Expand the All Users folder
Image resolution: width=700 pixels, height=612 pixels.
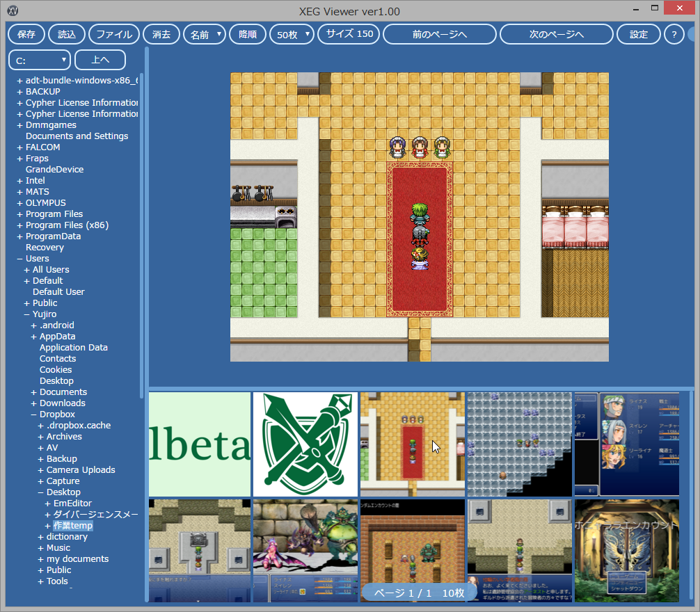(x=26, y=270)
